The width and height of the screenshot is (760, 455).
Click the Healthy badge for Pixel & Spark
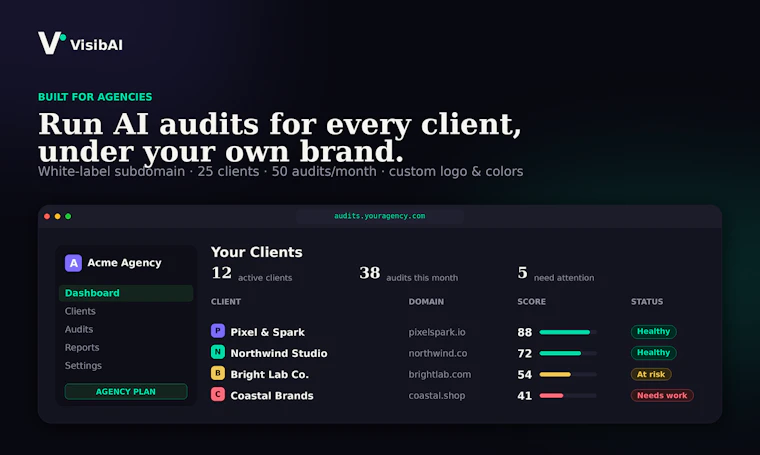(653, 331)
